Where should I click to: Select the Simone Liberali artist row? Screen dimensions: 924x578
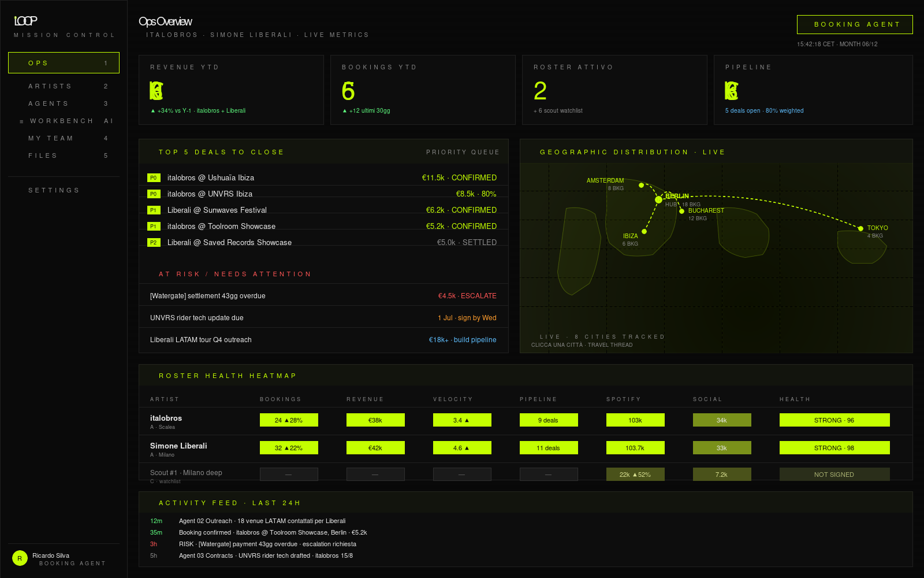tap(526, 449)
